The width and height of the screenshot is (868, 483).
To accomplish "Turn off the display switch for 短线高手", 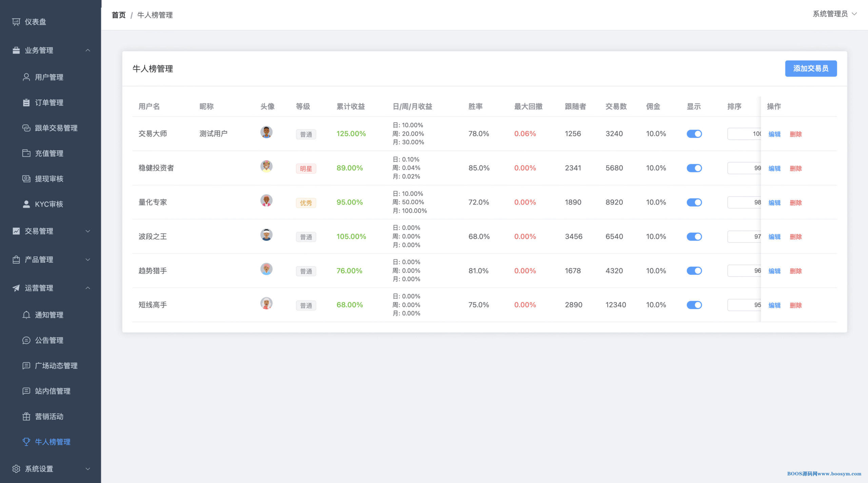I will point(694,305).
